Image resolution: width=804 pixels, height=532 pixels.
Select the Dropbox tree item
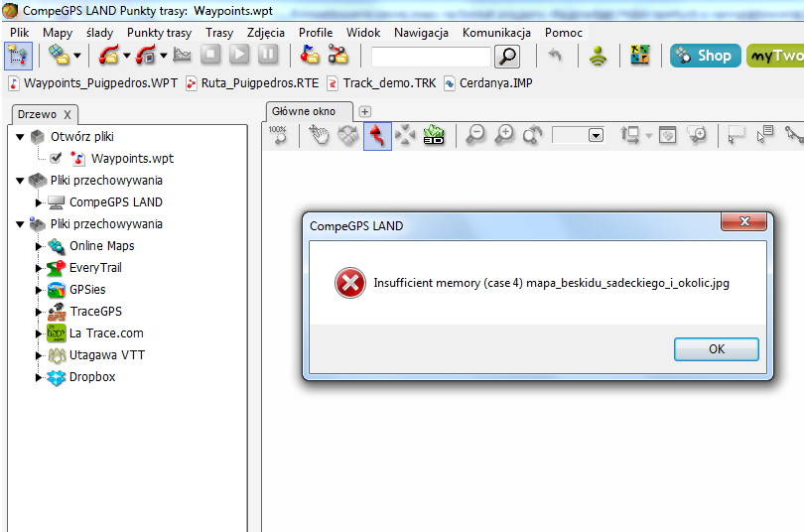(92, 377)
